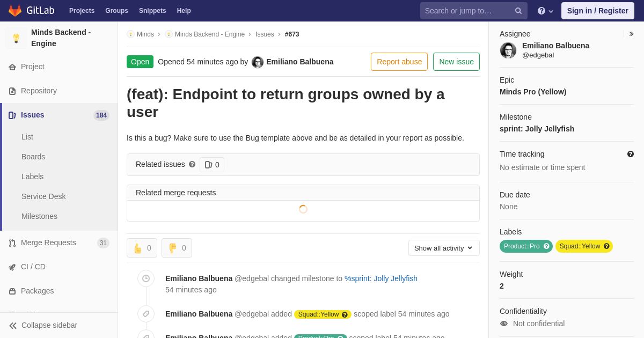The width and height of the screenshot is (644, 338).
Task: Click the GitLab fox logo
Action: coord(15,11)
